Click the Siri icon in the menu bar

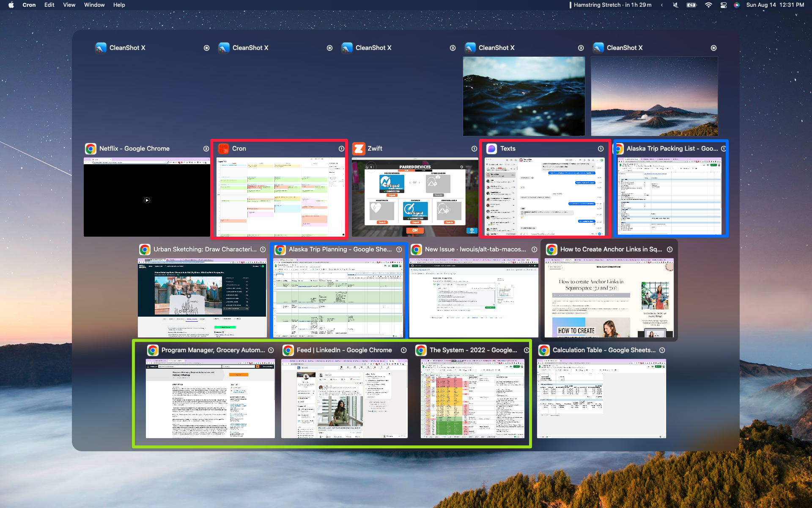[x=737, y=5]
